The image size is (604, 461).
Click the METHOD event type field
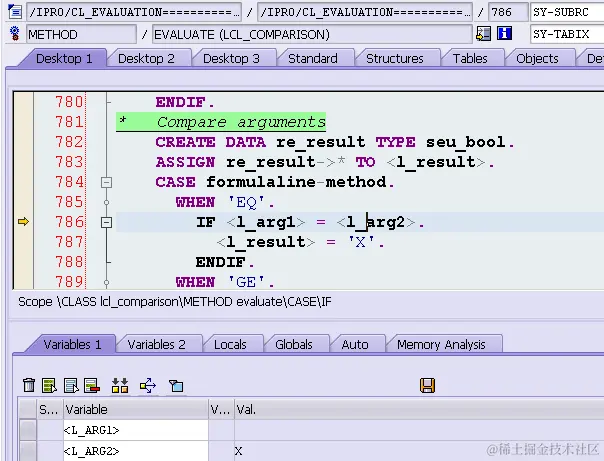click(81, 34)
